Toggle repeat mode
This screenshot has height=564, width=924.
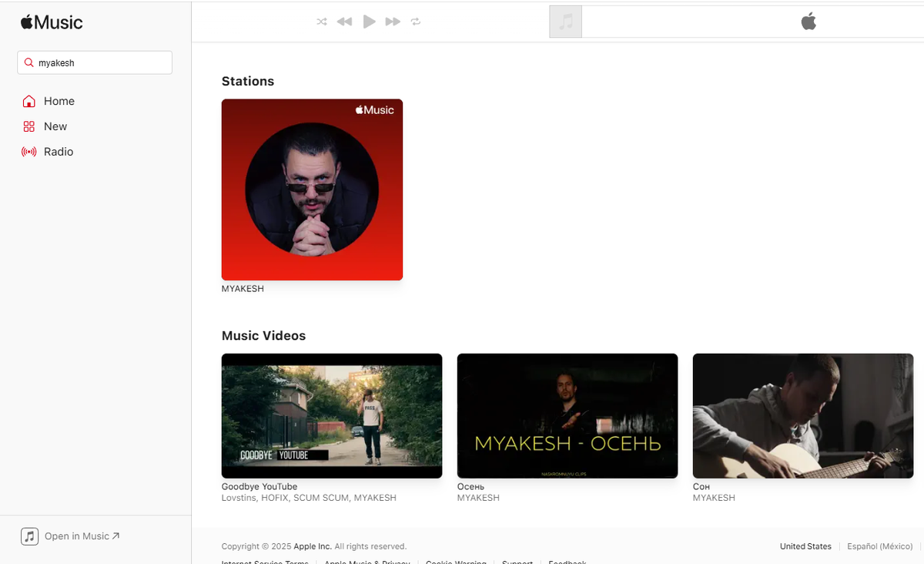coord(416,22)
